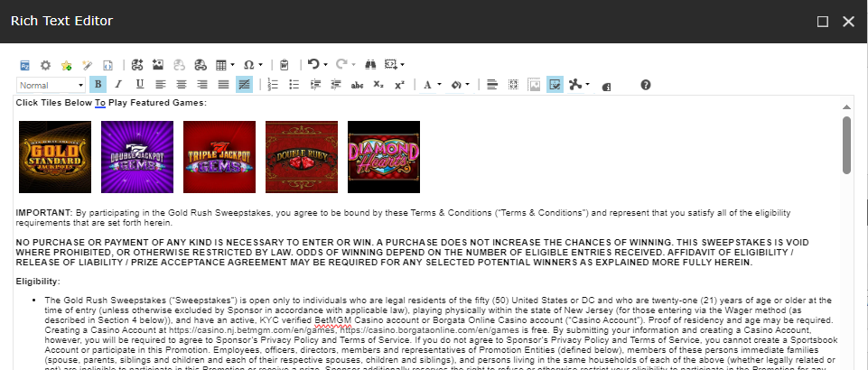Click the Omega insert symbol icon
The image size is (868, 370).
[x=249, y=65]
